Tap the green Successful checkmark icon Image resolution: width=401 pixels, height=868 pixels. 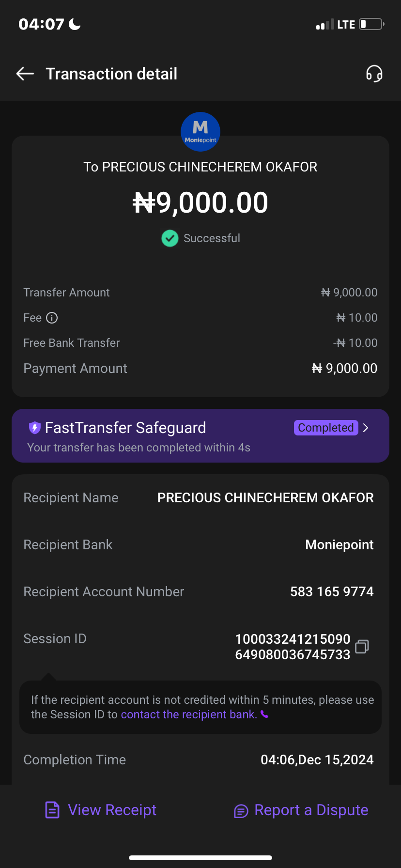[170, 238]
